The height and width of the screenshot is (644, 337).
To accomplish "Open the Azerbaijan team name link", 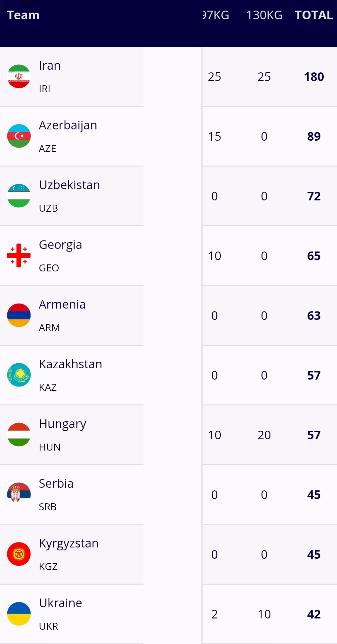I will [68, 125].
